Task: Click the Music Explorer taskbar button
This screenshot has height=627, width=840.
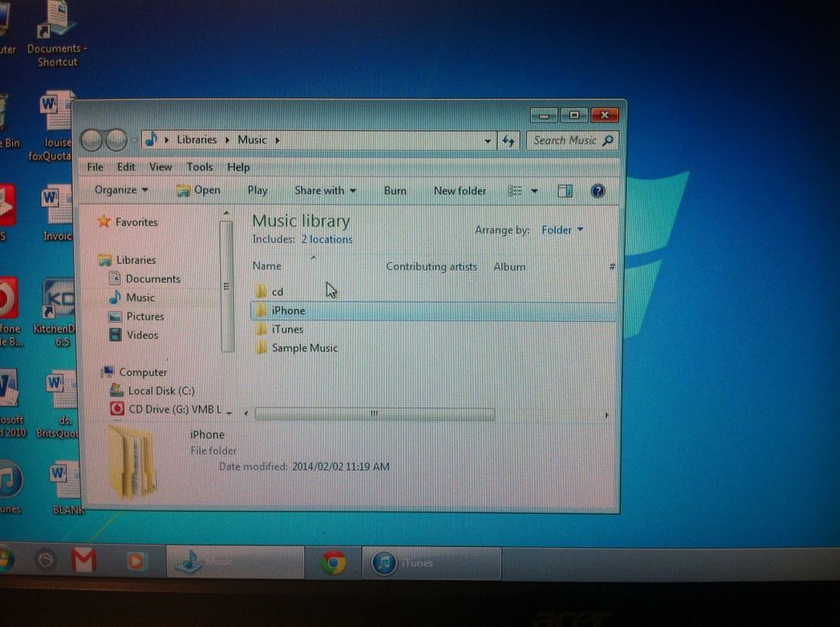Action: pos(235,562)
